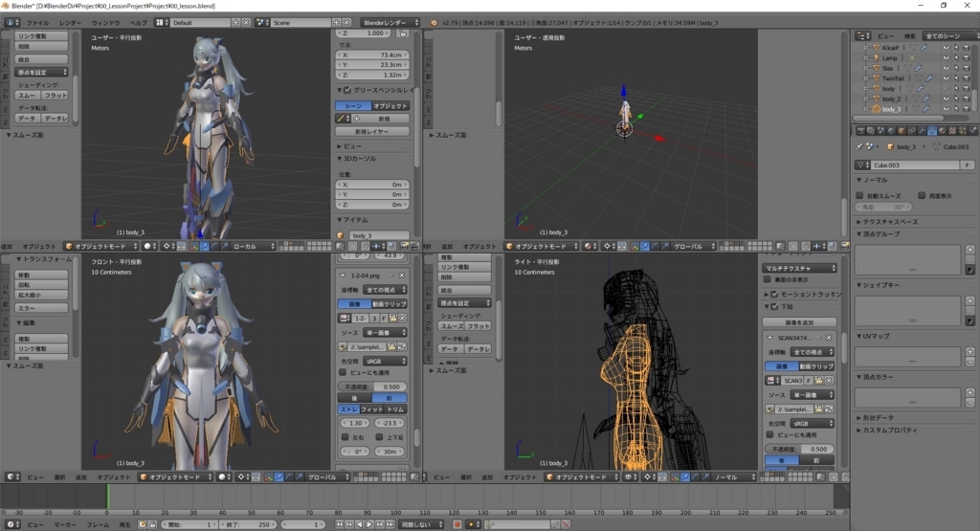Image resolution: width=980 pixels, height=531 pixels.
Task: Toggle the timeline frame range lock icon
Action: coord(152,524)
